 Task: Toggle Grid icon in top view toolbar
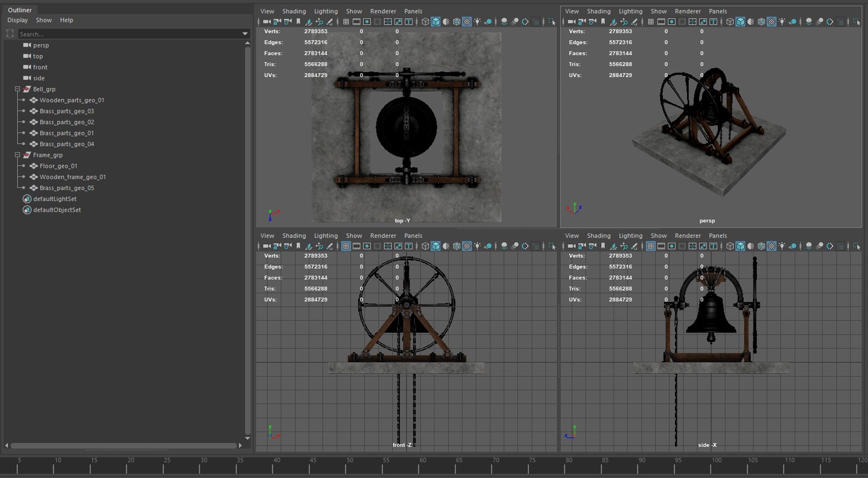click(346, 22)
